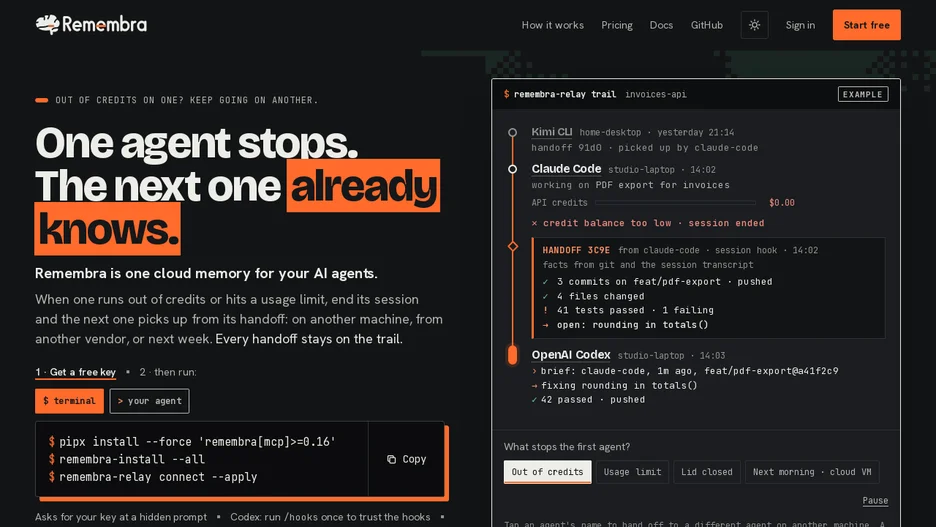The height and width of the screenshot is (527, 936).
Task: Click 'fixing rounding in totals()' line
Action: tap(614, 386)
